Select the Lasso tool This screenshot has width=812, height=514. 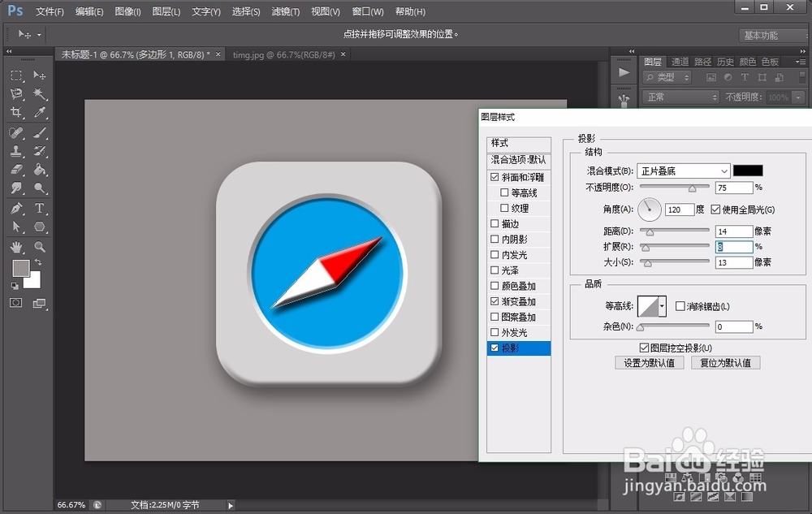16,93
